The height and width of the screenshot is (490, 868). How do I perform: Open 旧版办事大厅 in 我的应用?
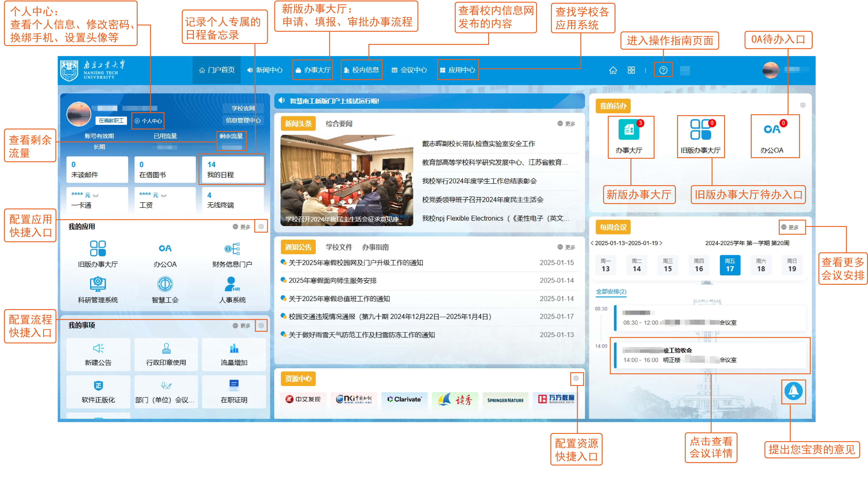(98, 254)
